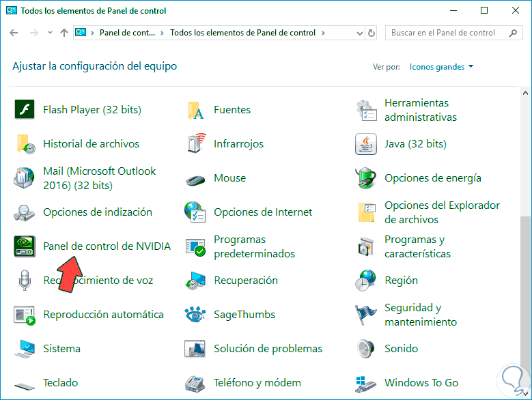This screenshot has height=400, width=532.
Task: Click the Control Panel address bar icon
Action: [81, 33]
